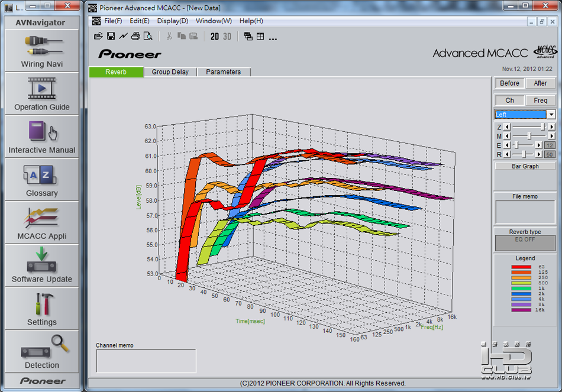Viewport: 562px width, 392px height.
Task: Open Wiring Navi in AVNavigator
Action: (x=42, y=51)
